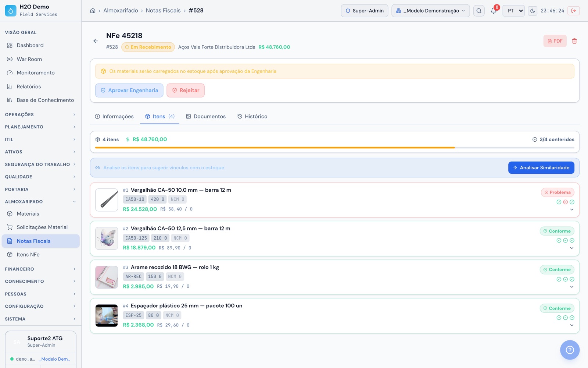Click the search magnifier icon in header
588x368 pixels.
pos(479,11)
